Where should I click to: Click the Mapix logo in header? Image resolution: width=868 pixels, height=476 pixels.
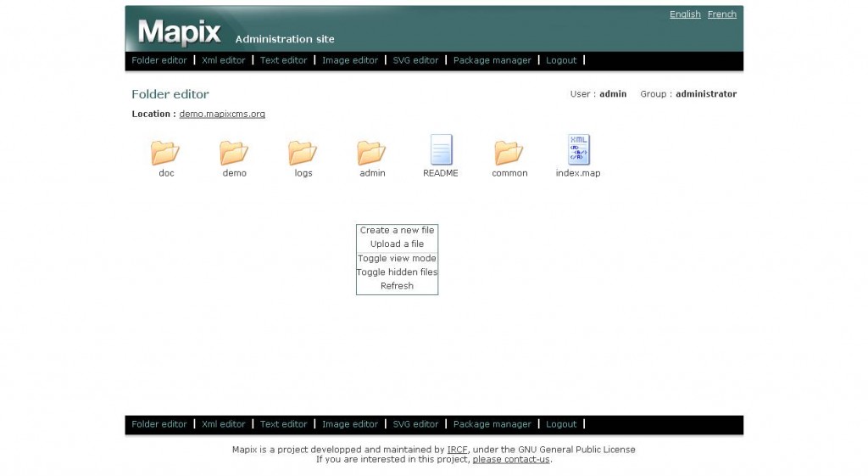click(179, 33)
